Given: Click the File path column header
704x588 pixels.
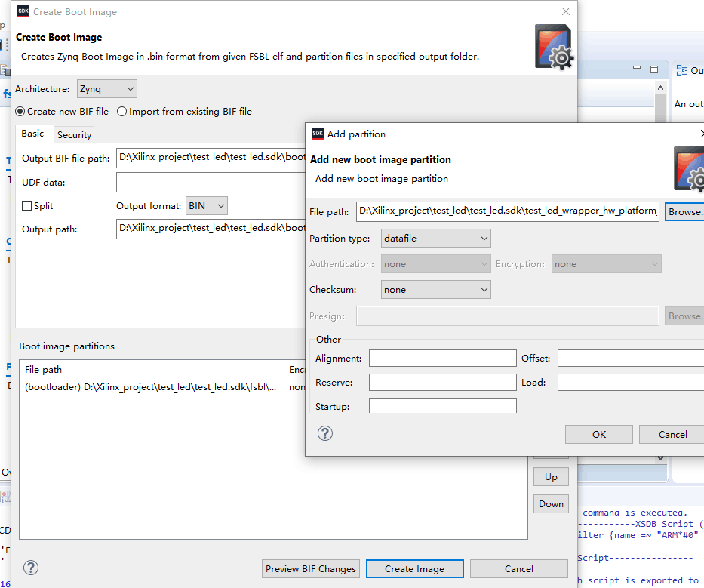Looking at the screenshot, I should [152, 369].
